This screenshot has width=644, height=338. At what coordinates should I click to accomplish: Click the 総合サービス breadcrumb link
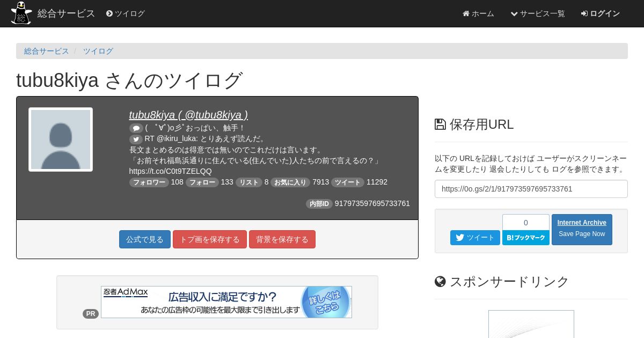pos(47,51)
